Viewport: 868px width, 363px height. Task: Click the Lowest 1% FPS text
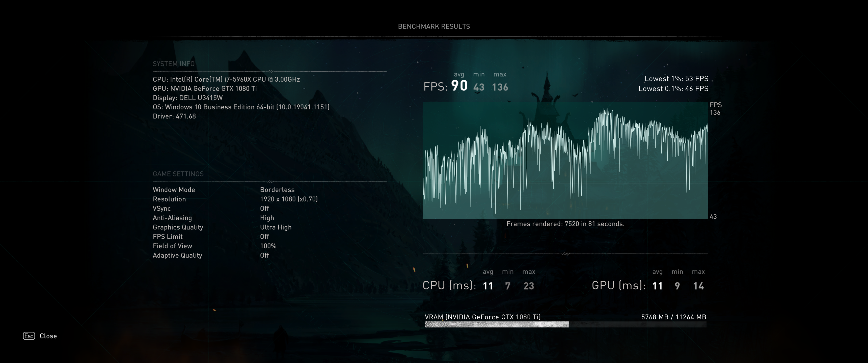click(x=676, y=78)
